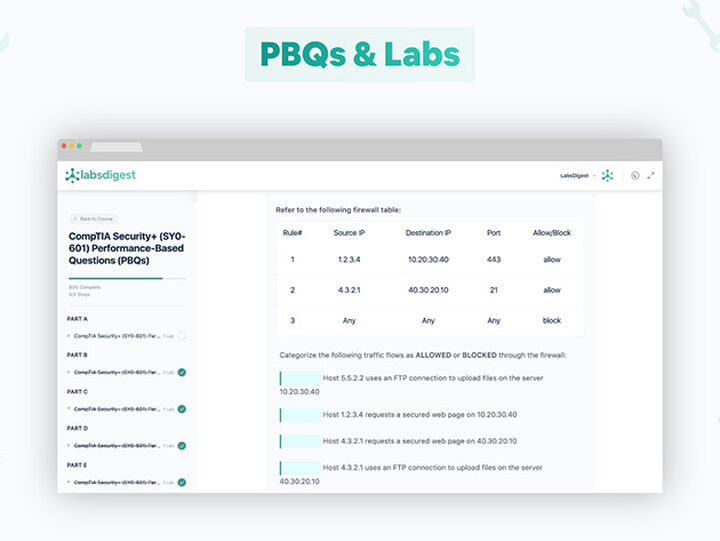
Task: Toggle the empty completion circle under Part A
Action: pyautogui.click(x=182, y=336)
